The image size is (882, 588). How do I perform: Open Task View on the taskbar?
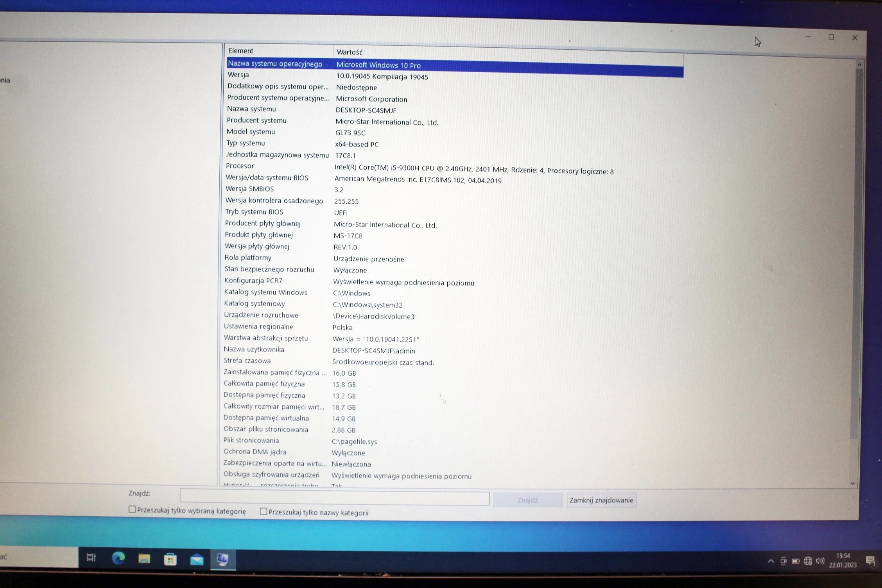[x=91, y=558]
